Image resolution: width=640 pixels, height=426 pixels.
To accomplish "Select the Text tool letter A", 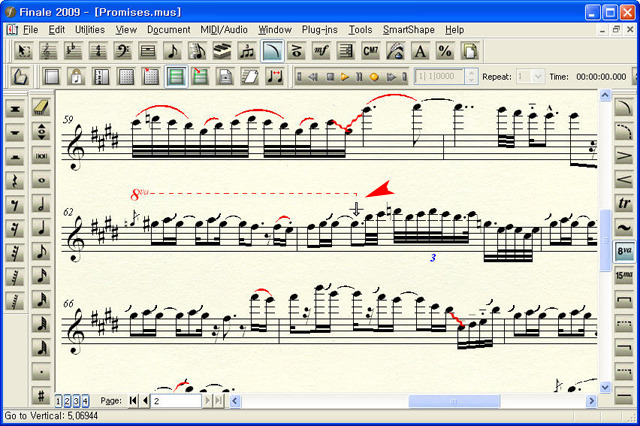I will tap(420, 51).
